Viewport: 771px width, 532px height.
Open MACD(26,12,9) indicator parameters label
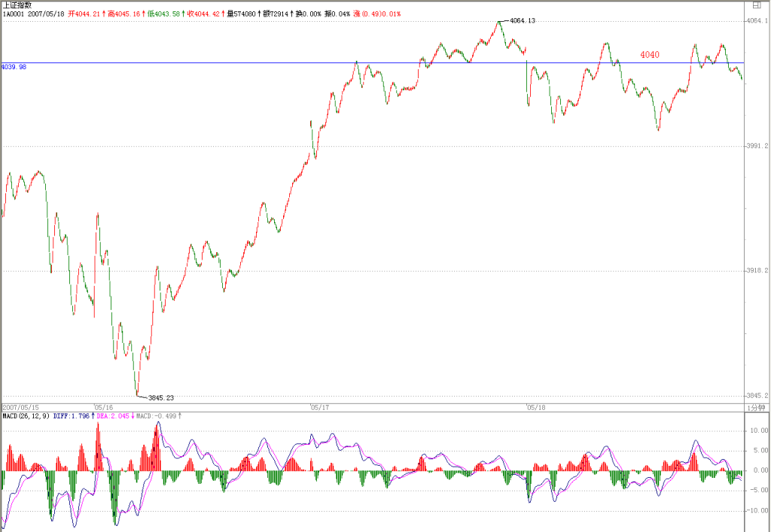click(26, 416)
